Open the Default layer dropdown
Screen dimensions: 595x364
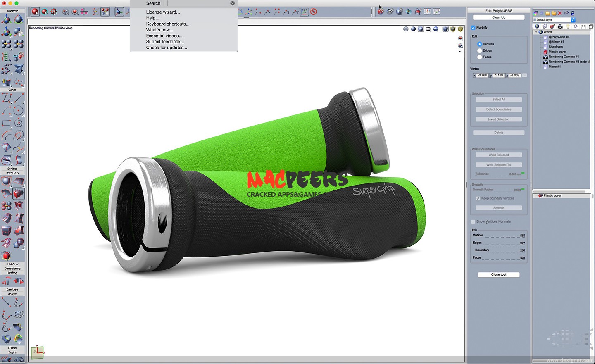pos(573,20)
